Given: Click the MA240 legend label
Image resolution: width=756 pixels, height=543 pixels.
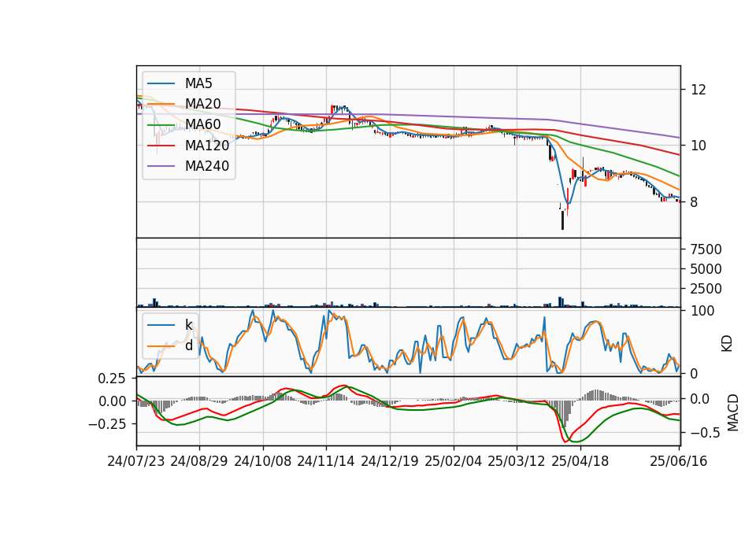Looking at the screenshot, I should [x=207, y=166].
